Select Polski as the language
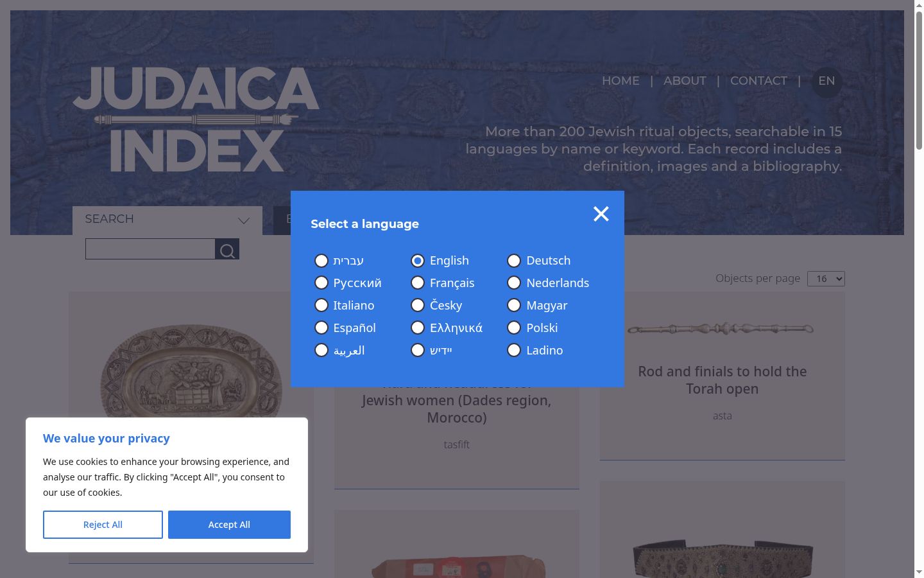The width and height of the screenshot is (924, 578). tap(514, 328)
